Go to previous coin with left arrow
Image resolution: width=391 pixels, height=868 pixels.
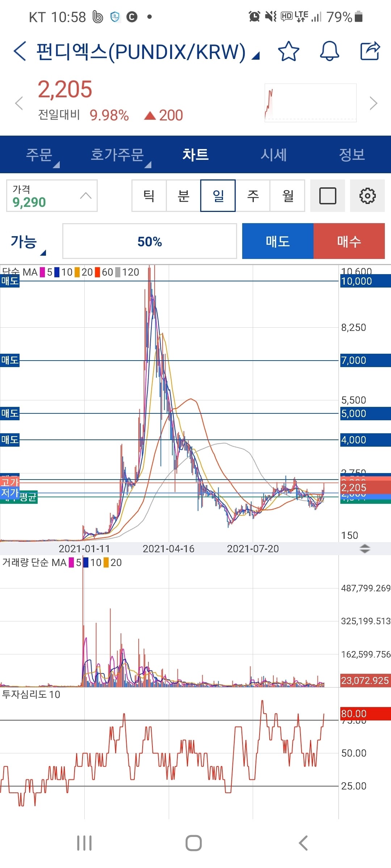[19, 103]
